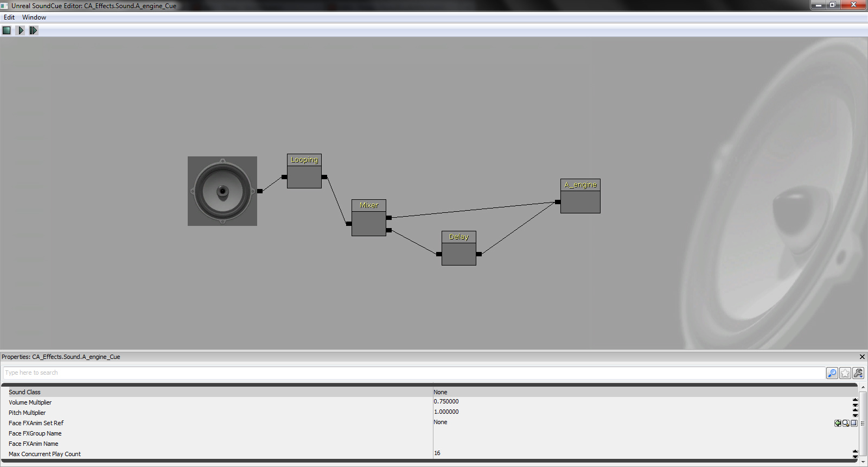This screenshot has height=467, width=868.
Task: Click the Face FXAnim Set Ref value None
Action: pos(441,422)
